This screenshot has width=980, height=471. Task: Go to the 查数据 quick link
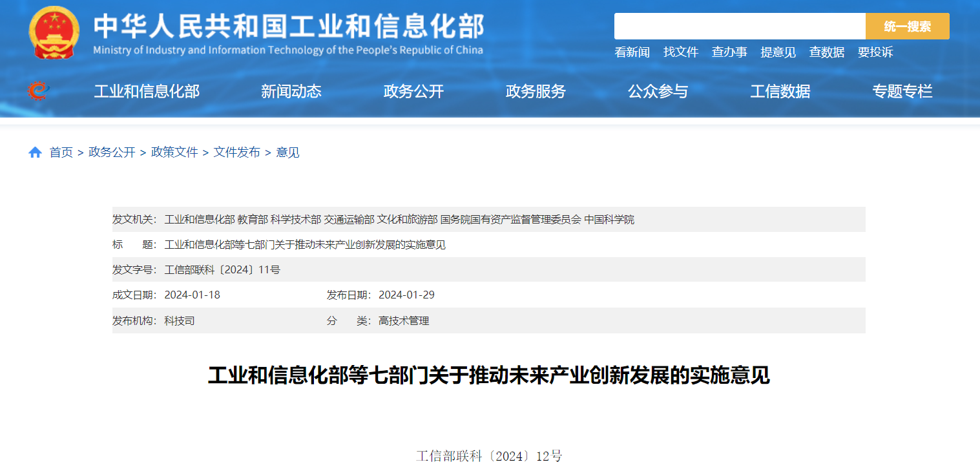click(x=827, y=52)
